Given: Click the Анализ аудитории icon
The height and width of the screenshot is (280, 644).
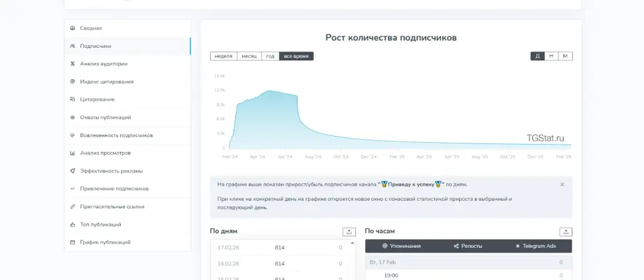Looking at the screenshot, I should click(73, 64).
